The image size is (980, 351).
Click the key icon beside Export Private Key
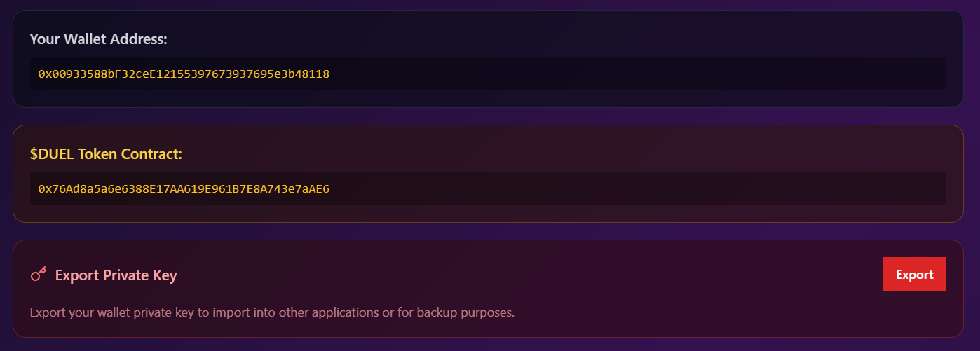[x=39, y=274]
